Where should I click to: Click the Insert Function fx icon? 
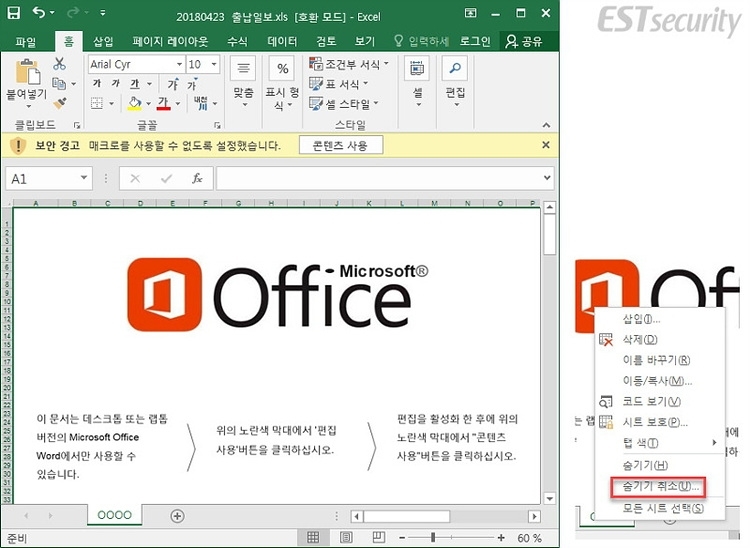tap(197, 178)
